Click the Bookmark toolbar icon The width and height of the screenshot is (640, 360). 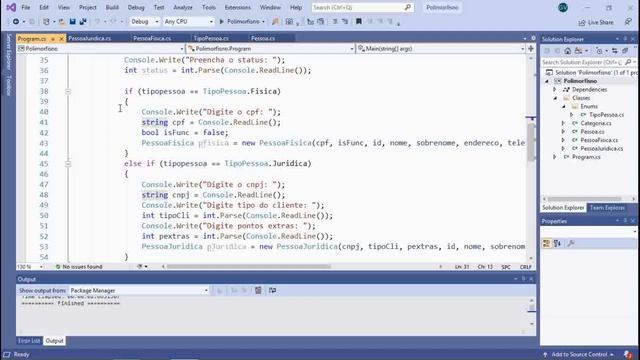point(359,22)
